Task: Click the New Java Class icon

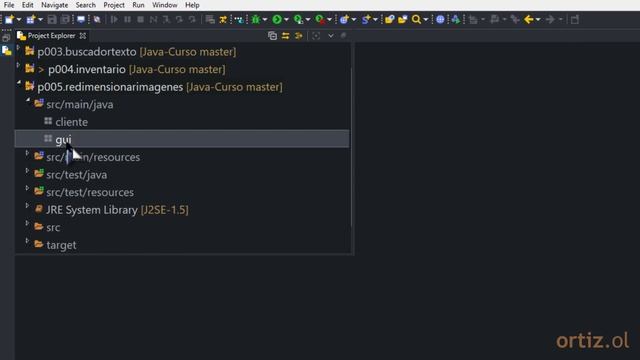Action: [344, 19]
